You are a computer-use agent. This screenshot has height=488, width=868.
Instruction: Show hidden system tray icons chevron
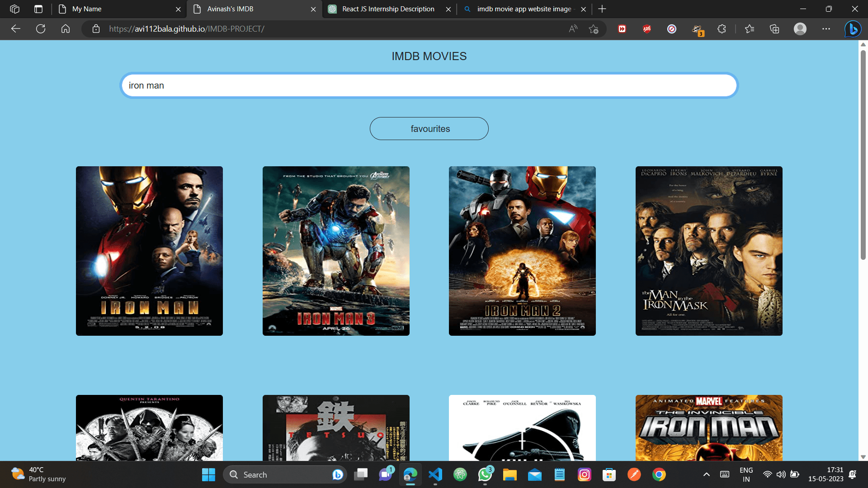pyautogui.click(x=707, y=474)
